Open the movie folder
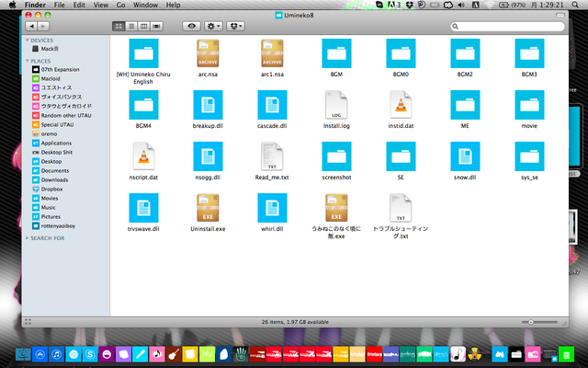Screen dimensions: 588x368 [529, 105]
